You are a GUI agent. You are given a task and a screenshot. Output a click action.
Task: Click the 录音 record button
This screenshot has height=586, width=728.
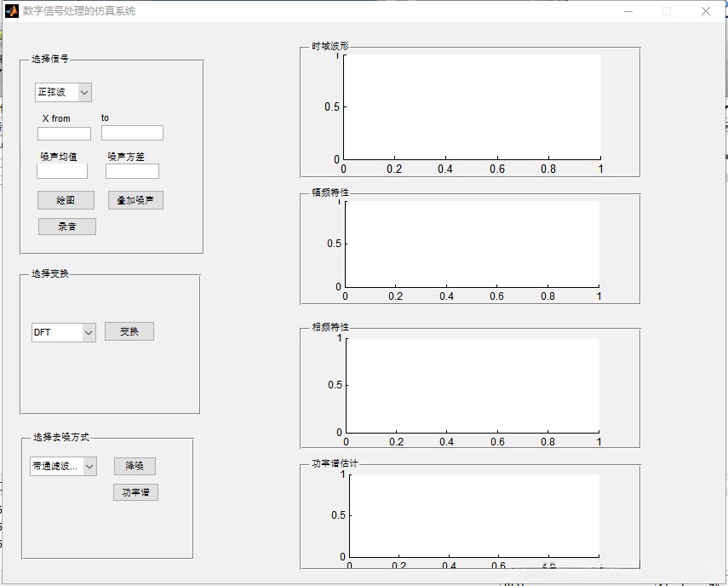click(67, 227)
